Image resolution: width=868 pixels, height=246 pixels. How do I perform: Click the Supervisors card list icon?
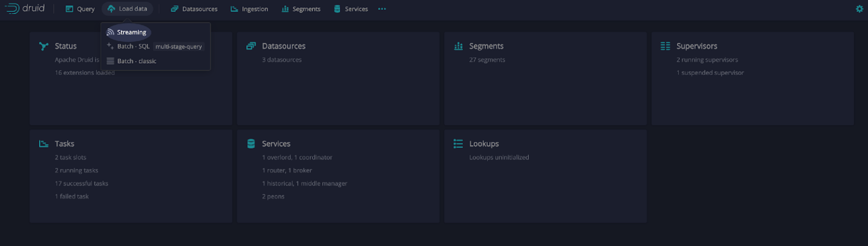point(666,46)
